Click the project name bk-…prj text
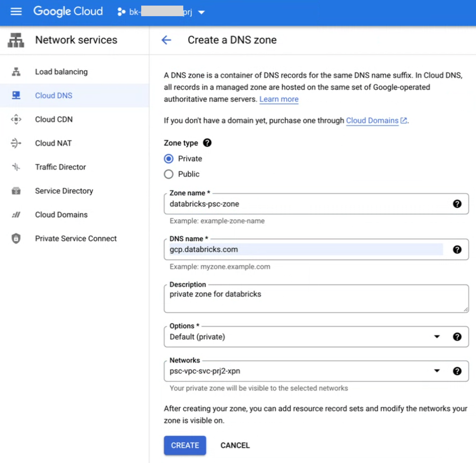The width and height of the screenshot is (476, 463). (x=161, y=12)
